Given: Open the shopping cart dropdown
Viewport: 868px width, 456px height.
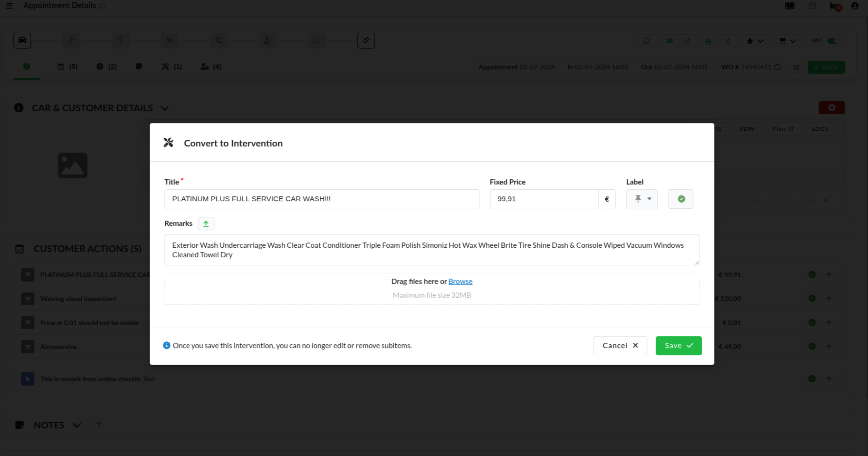Looking at the screenshot, I should point(787,41).
